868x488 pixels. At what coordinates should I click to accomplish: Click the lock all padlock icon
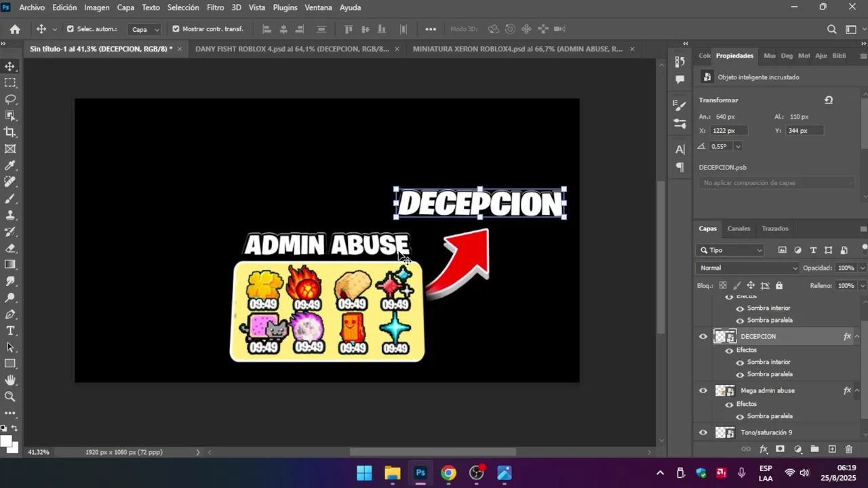point(779,286)
